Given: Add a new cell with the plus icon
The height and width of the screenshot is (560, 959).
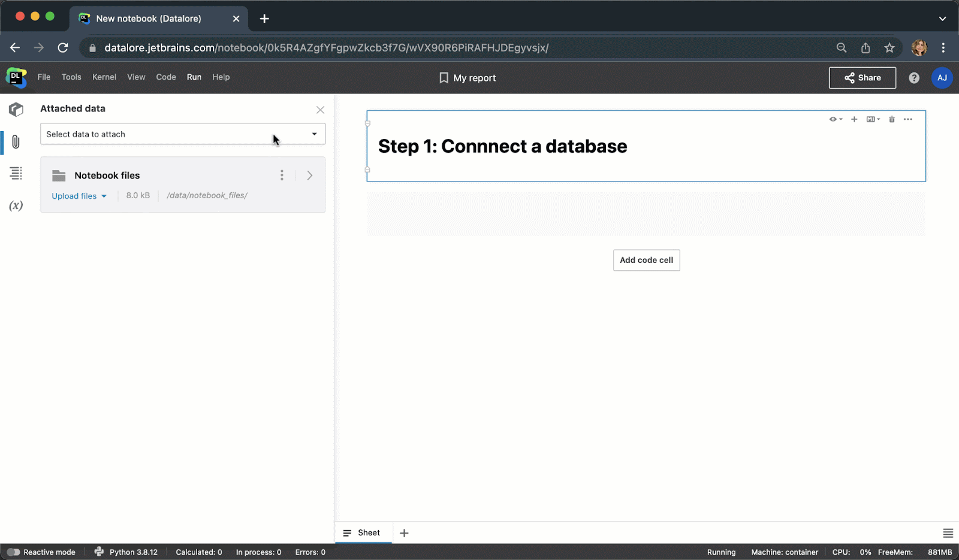Looking at the screenshot, I should tap(854, 119).
